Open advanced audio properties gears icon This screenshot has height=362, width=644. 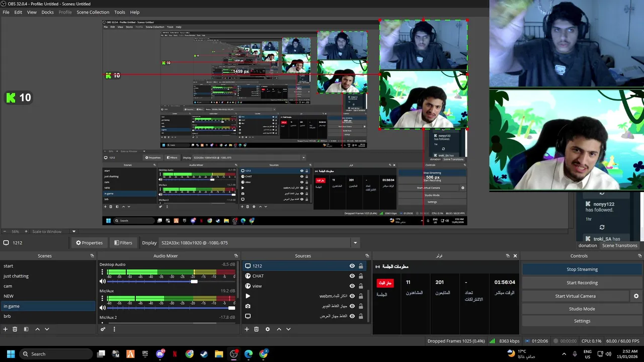[103, 329]
